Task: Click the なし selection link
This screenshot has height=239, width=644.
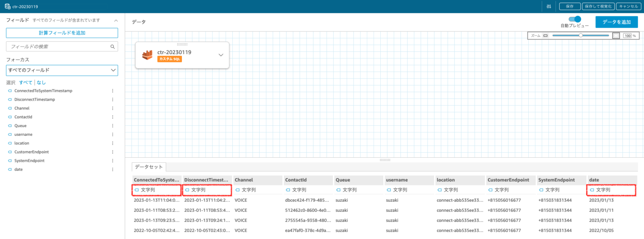Action: tap(41, 83)
